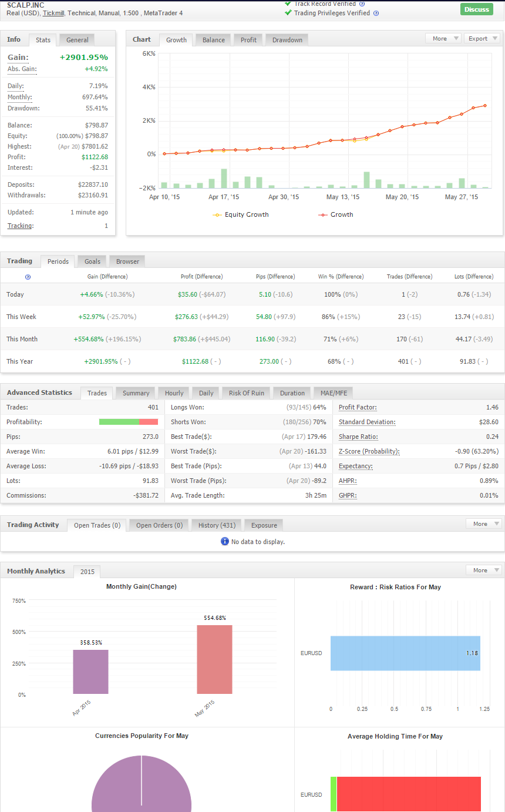The width and height of the screenshot is (505, 812).
Task: Click the Profit Factor label
Action: 358,407
